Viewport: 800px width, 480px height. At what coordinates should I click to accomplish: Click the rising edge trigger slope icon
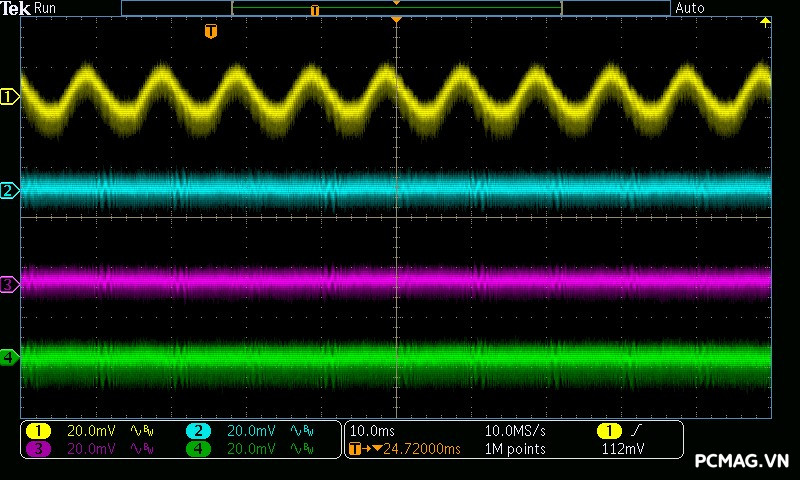(x=637, y=431)
